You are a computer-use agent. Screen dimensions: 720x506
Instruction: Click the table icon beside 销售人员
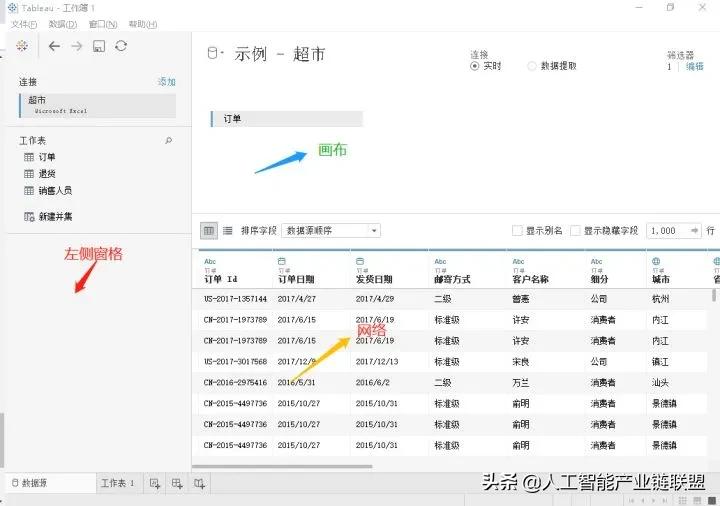pyautogui.click(x=29, y=190)
